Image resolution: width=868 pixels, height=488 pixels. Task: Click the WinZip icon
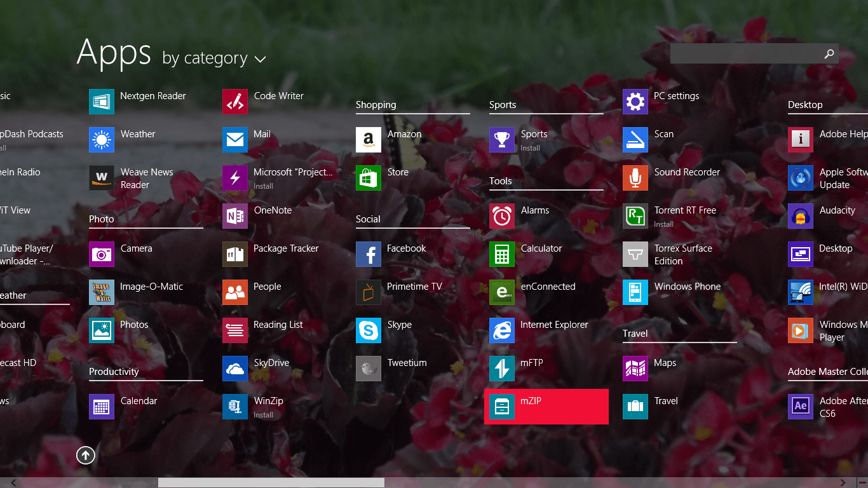click(x=235, y=407)
